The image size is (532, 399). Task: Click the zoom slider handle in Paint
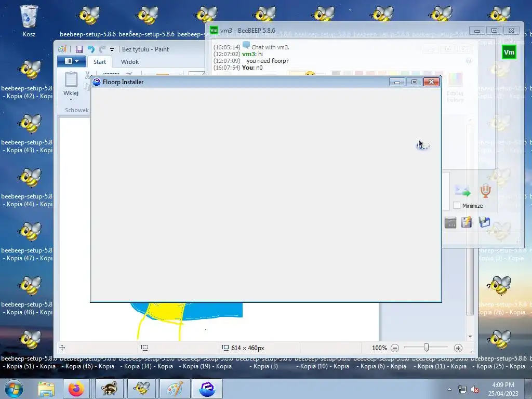[x=427, y=348]
